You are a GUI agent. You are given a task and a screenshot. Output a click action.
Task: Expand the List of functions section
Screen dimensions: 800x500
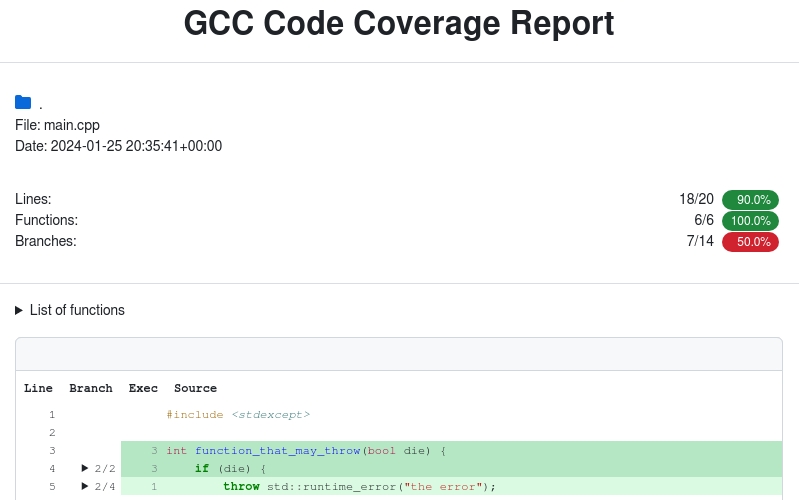70,310
